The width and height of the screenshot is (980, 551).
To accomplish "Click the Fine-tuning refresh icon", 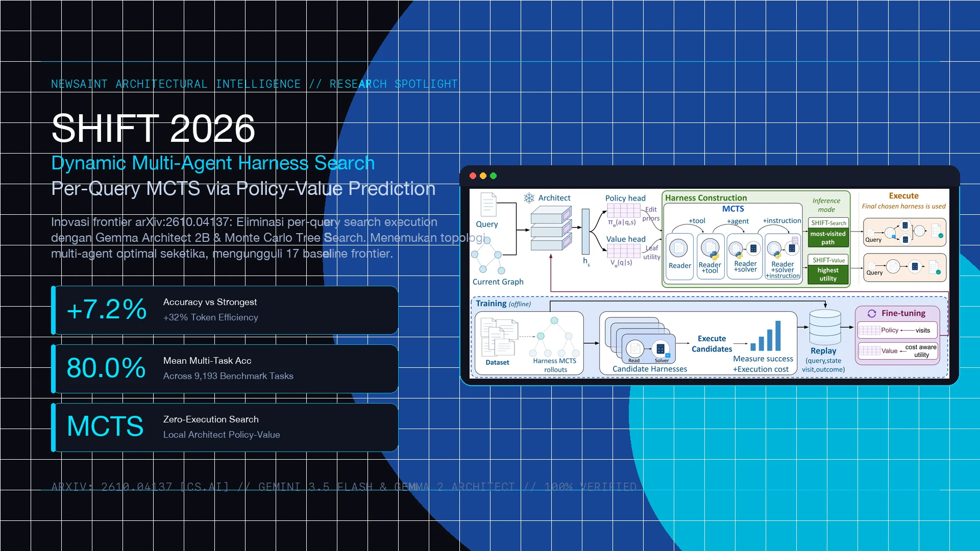I will tap(871, 313).
